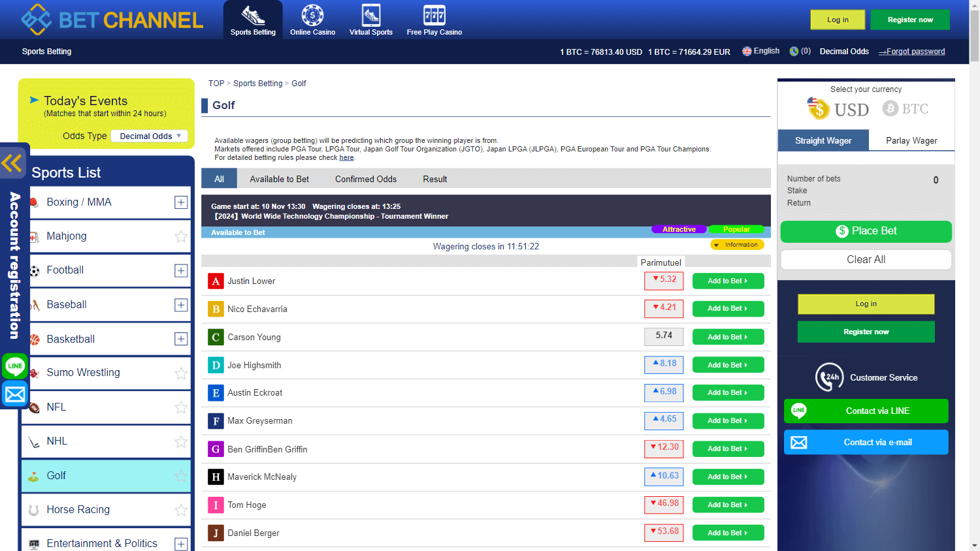Screen dimensions: 980x551
Task: Open the Forgot password link
Action: coord(912,52)
